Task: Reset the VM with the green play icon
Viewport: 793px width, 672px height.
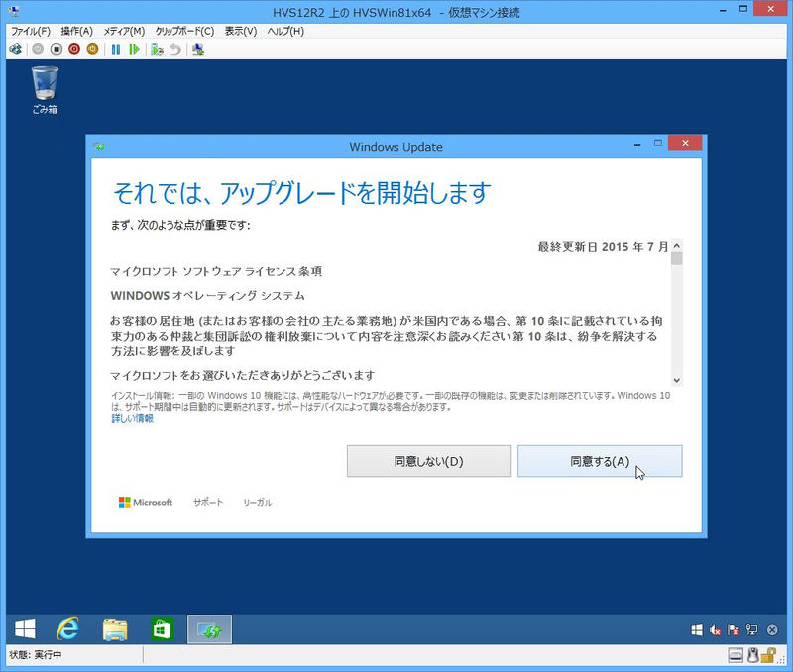Action: pos(134,49)
